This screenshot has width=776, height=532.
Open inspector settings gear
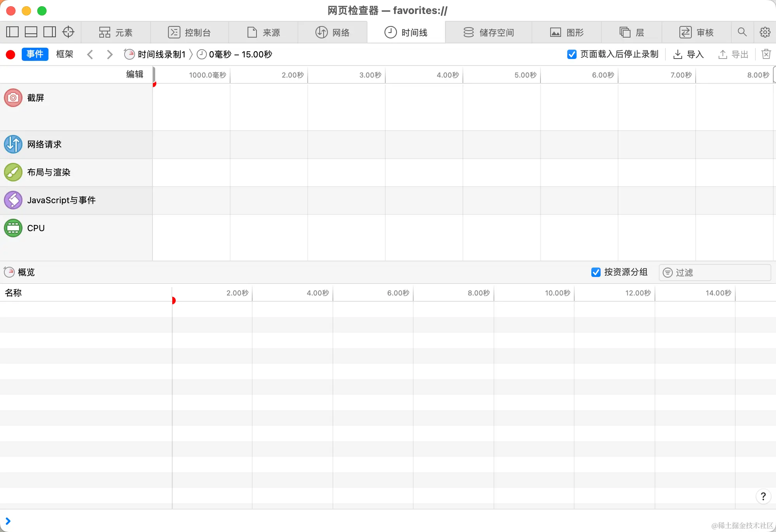[765, 32]
